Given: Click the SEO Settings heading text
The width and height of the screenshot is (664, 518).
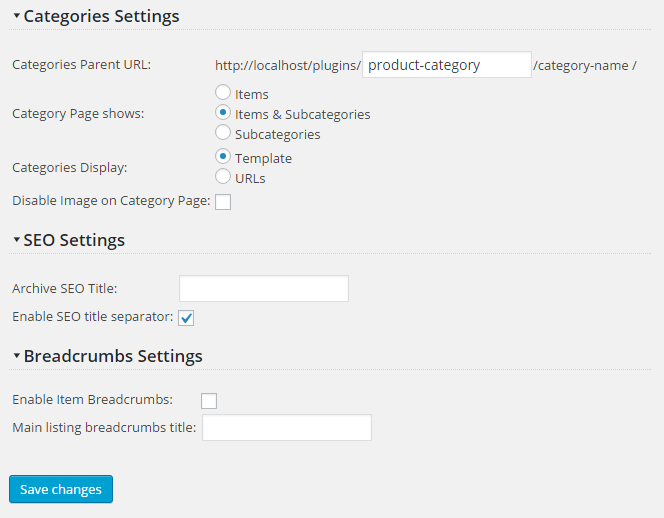Looking at the screenshot, I should 74,240.
